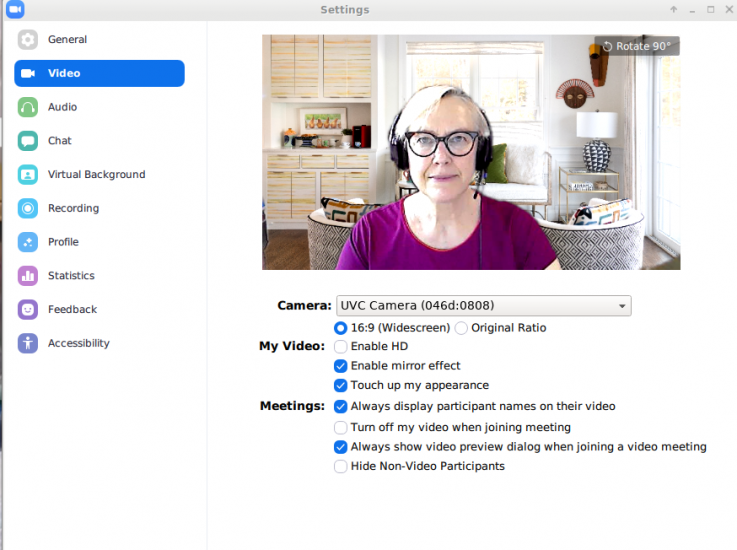Toggle Hide Non-Video Participants checkbox
Image resolution: width=737 pixels, height=550 pixels.
click(341, 466)
